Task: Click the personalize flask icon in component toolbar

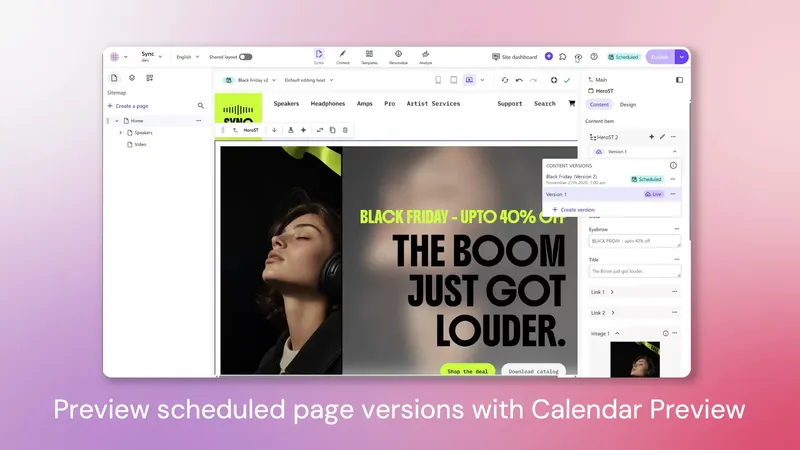Action: pyautogui.click(x=290, y=130)
